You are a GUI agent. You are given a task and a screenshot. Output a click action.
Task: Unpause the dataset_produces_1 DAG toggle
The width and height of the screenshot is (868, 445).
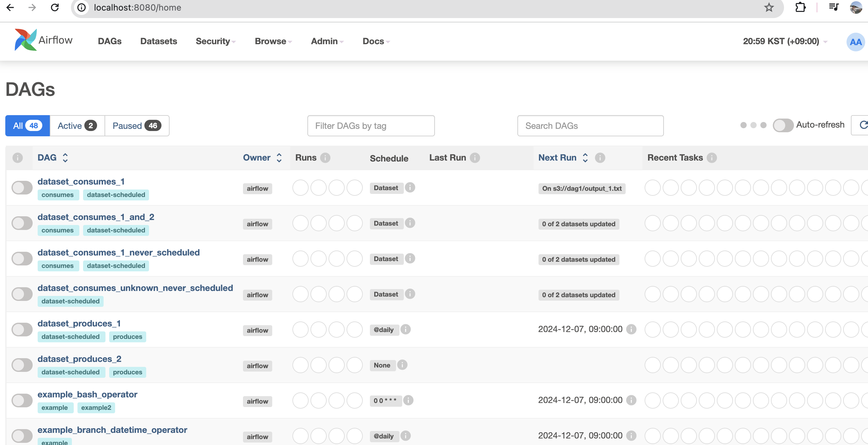22,329
